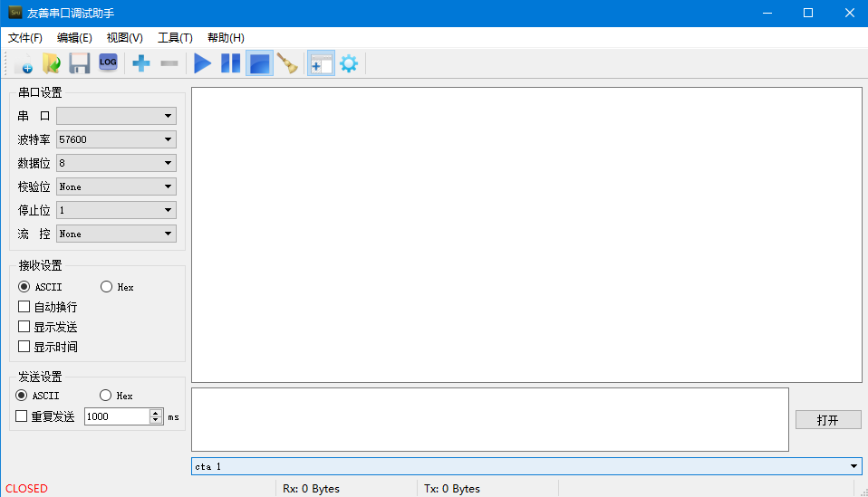The width and height of the screenshot is (868, 497).
Task: Click the 打开 button
Action: point(827,420)
